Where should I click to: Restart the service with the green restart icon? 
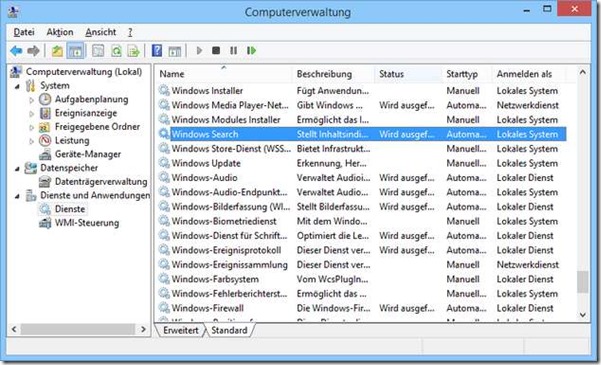(251, 51)
